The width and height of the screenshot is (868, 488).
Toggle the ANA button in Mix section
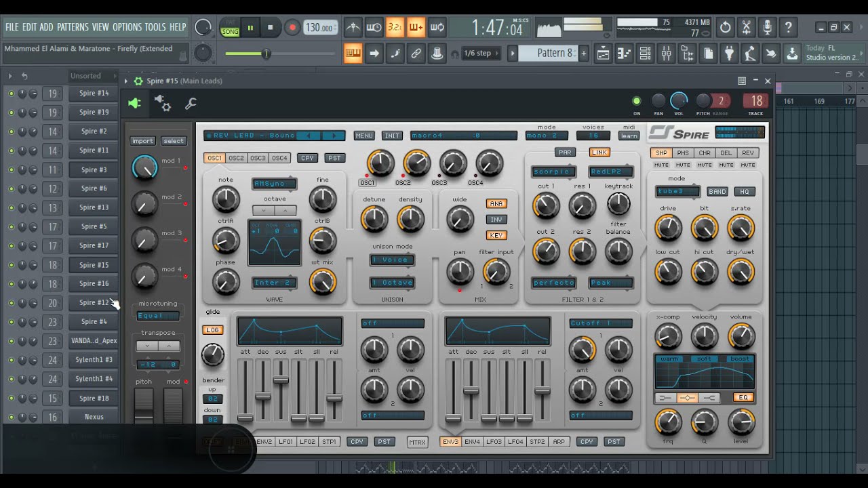click(x=496, y=203)
